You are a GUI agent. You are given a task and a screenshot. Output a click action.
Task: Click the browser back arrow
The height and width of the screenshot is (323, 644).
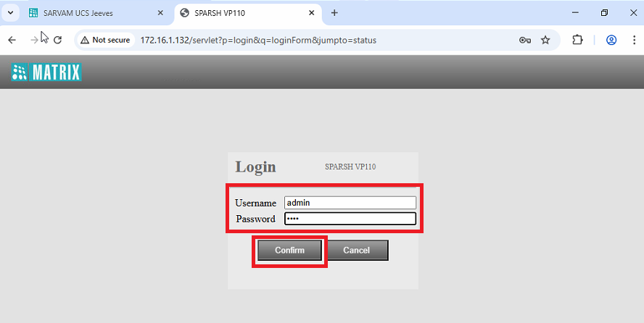pyautogui.click(x=12, y=40)
